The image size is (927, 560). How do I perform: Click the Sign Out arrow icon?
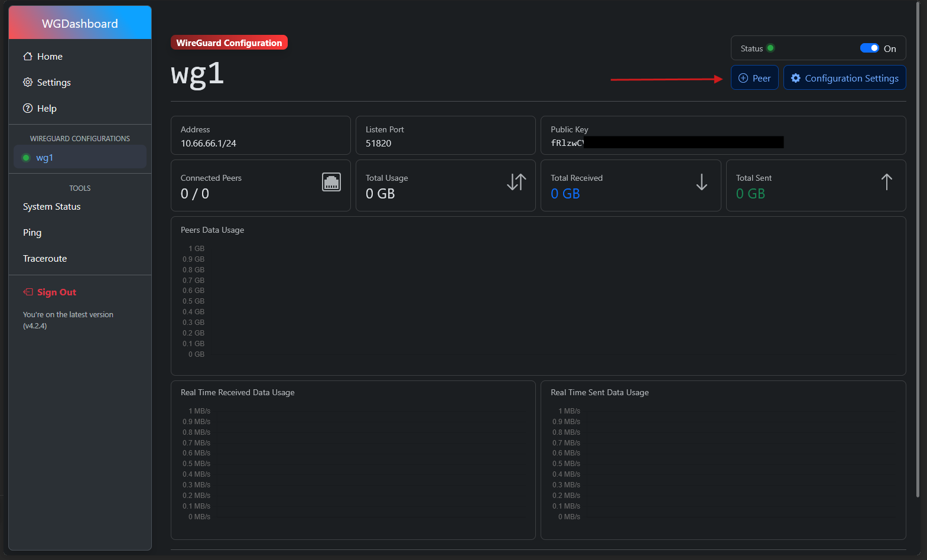[28, 292]
